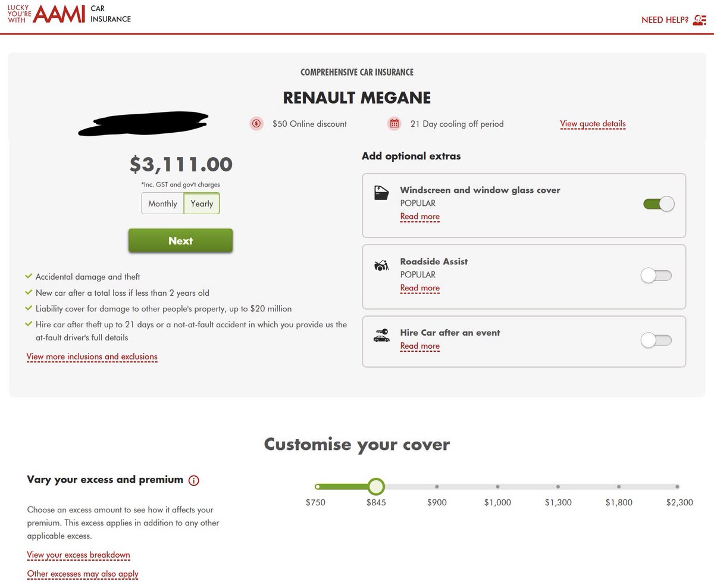714x588 pixels.
Task: Click the COMPREHENSIVE CAR INSURANCE label
Action: [357, 72]
